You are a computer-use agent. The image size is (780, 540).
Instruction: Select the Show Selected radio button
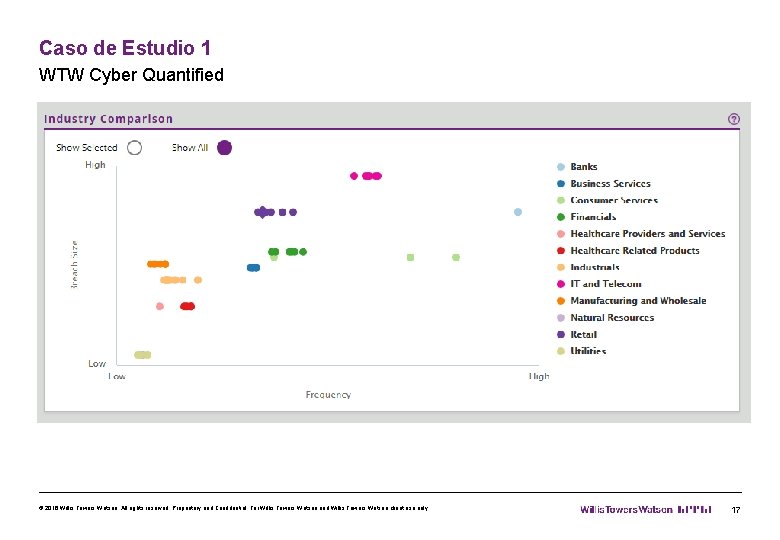[134, 148]
